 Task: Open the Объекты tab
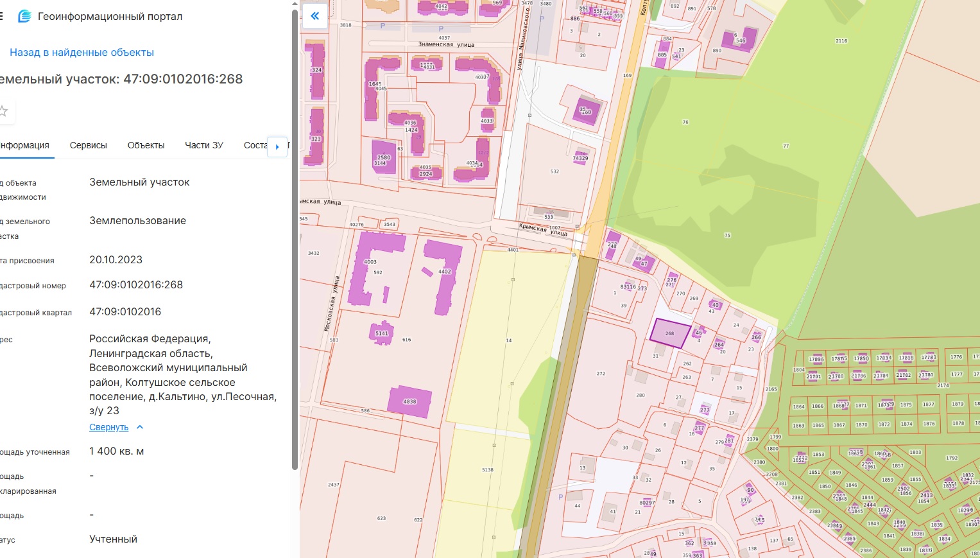pos(146,145)
